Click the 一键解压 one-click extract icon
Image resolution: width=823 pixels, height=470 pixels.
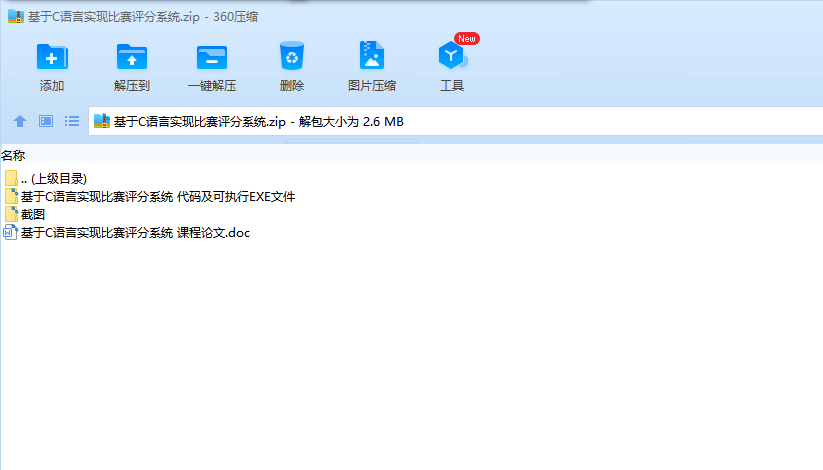coord(212,57)
